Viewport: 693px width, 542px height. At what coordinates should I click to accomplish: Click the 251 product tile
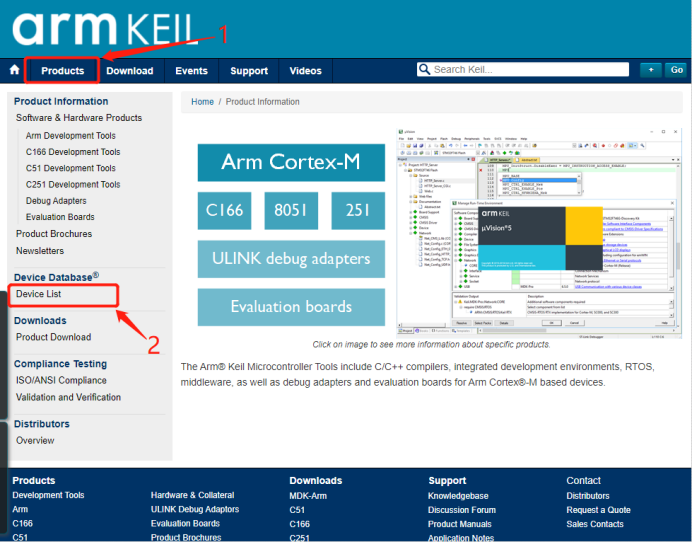coord(358,210)
